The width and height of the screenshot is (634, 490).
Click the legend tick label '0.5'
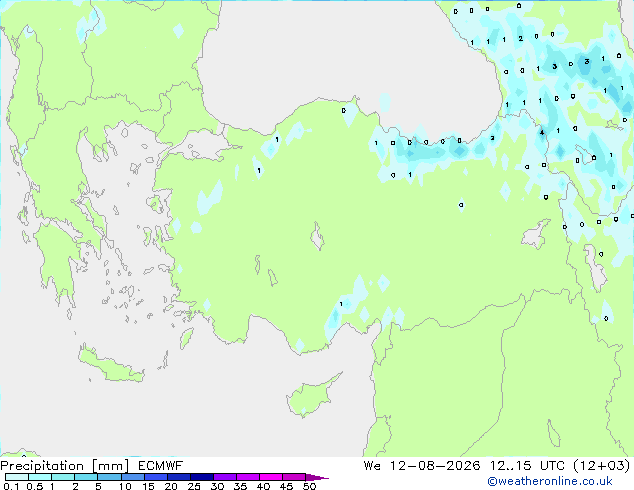tap(34, 486)
